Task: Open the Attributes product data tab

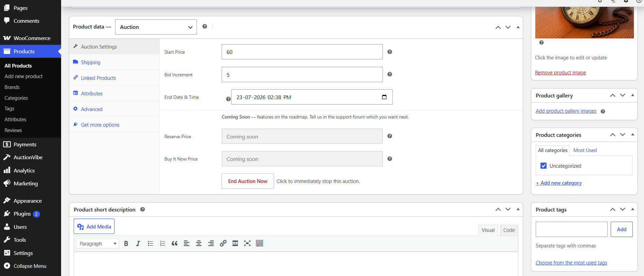Action: tap(114, 93)
